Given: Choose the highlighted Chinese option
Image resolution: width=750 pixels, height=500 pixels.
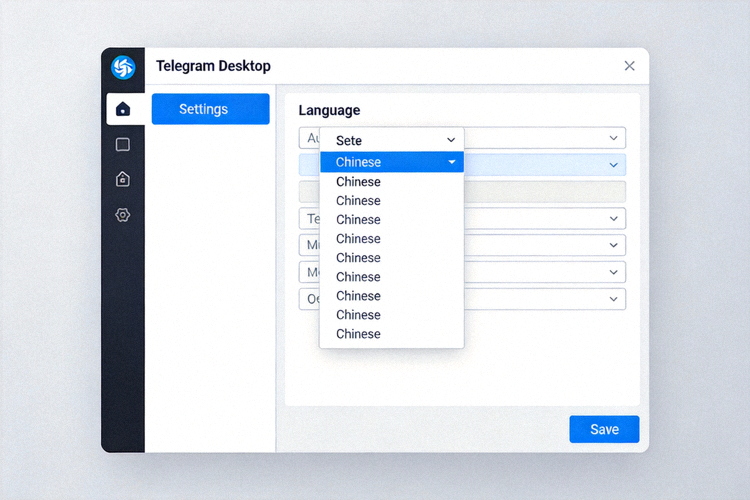Looking at the screenshot, I should [380, 162].
